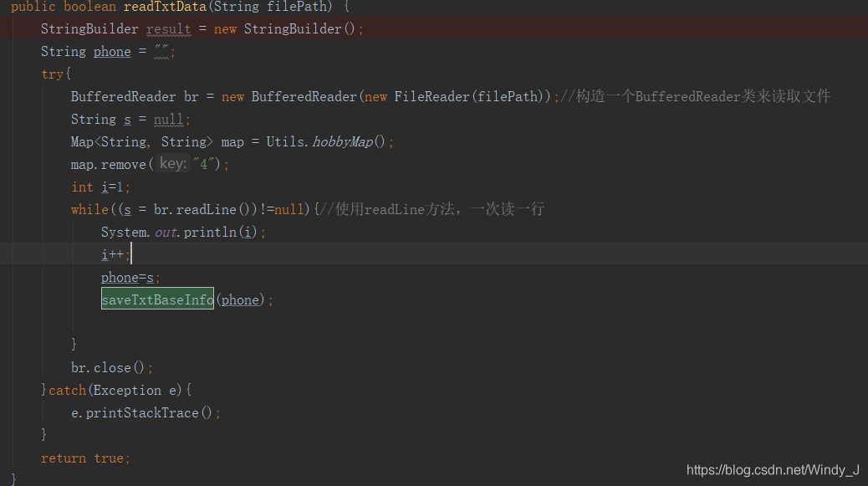Click new StringBuilder() constructor call

click(x=284, y=29)
